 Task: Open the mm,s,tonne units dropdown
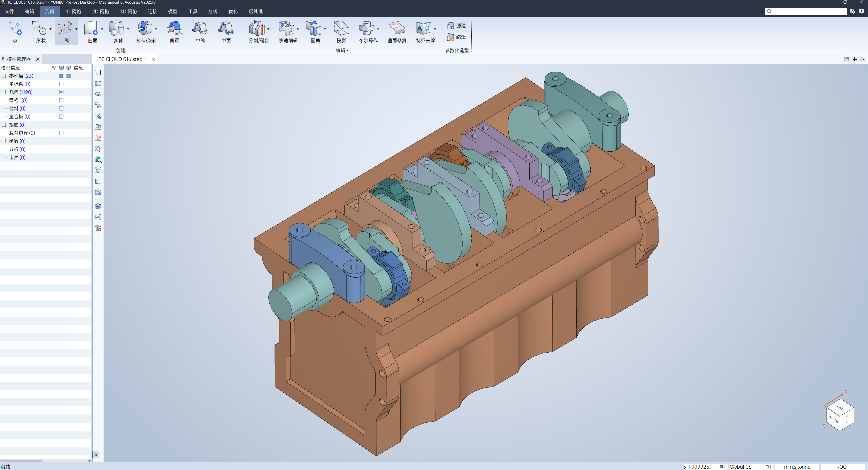(817, 467)
